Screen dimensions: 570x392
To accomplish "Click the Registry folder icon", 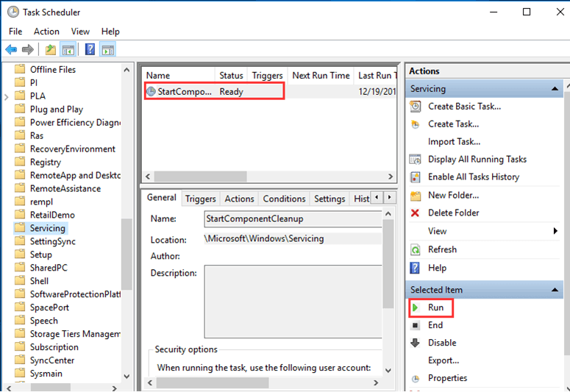I will pyautogui.click(x=20, y=162).
